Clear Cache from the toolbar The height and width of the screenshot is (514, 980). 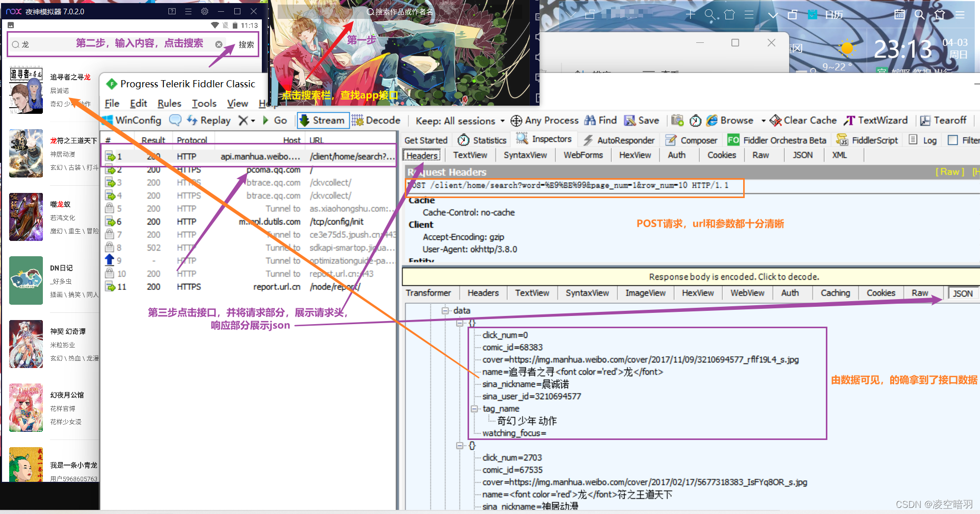point(803,120)
